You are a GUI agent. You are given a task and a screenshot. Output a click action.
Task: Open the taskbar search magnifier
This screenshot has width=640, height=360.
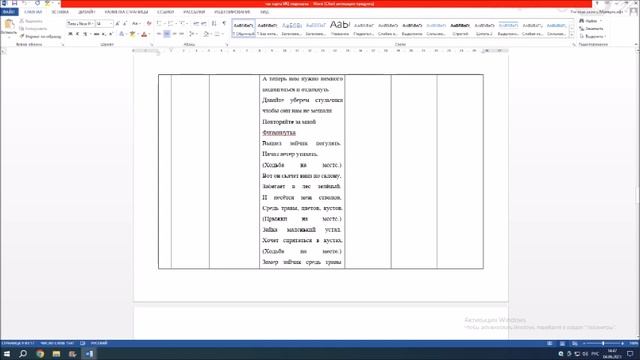pyautogui.click(x=23, y=353)
